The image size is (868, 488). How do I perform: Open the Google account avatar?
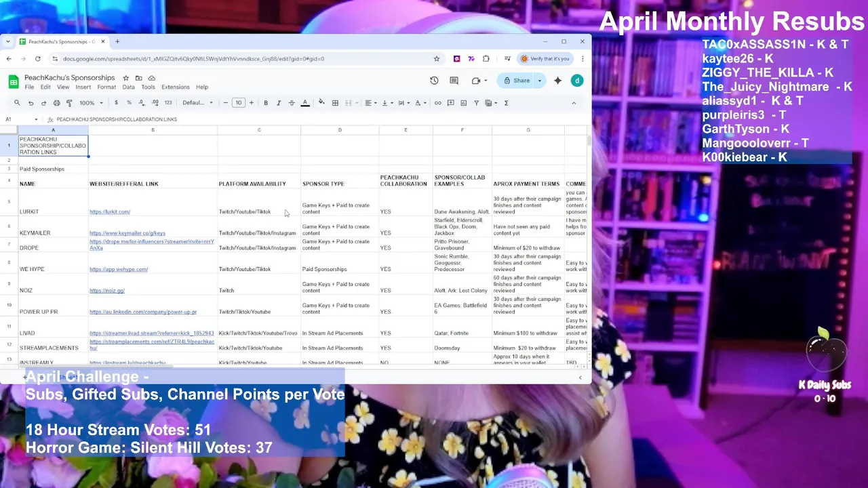(x=577, y=81)
